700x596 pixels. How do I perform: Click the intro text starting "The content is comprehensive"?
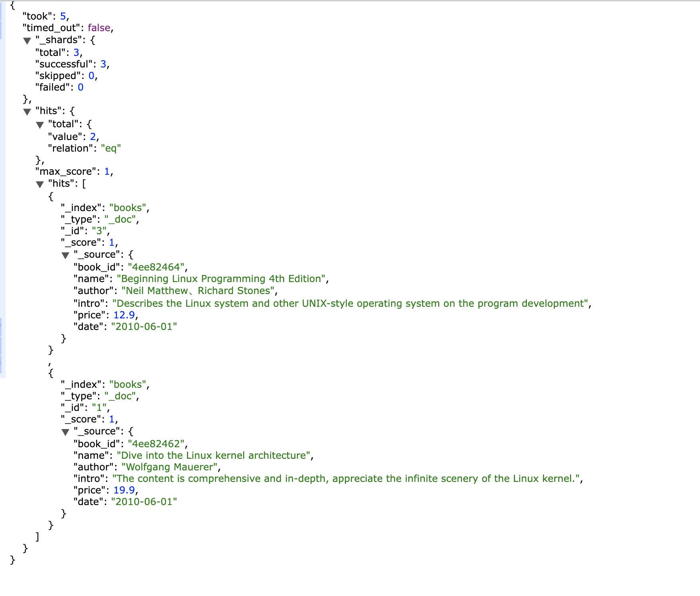[x=346, y=479]
